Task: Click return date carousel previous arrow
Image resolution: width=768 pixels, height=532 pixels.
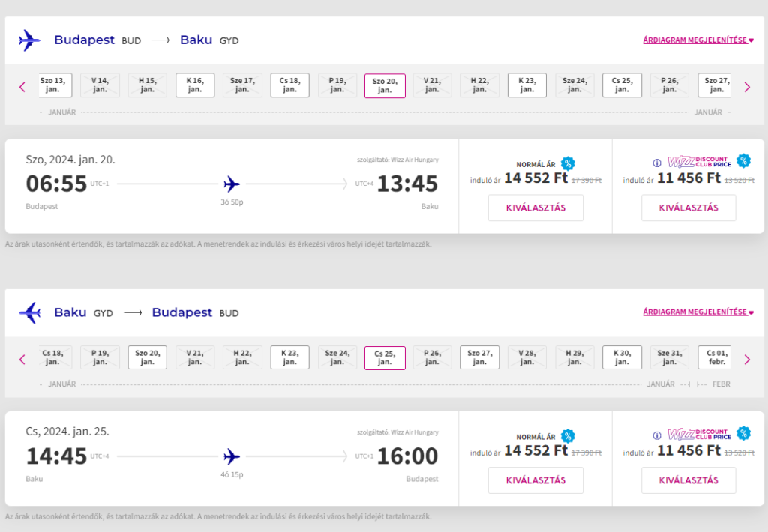Action: (x=22, y=360)
